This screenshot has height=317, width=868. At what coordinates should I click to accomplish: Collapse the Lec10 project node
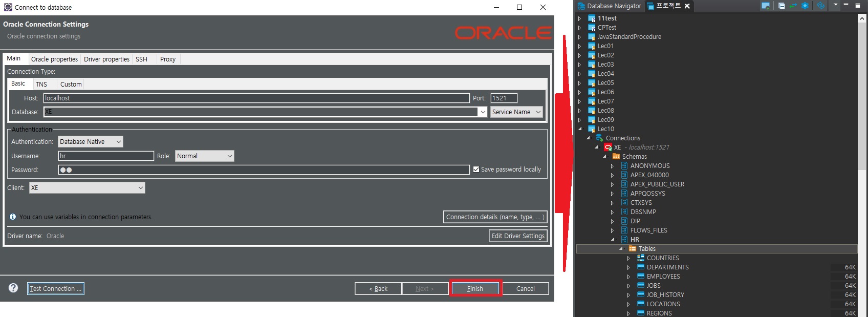point(580,129)
